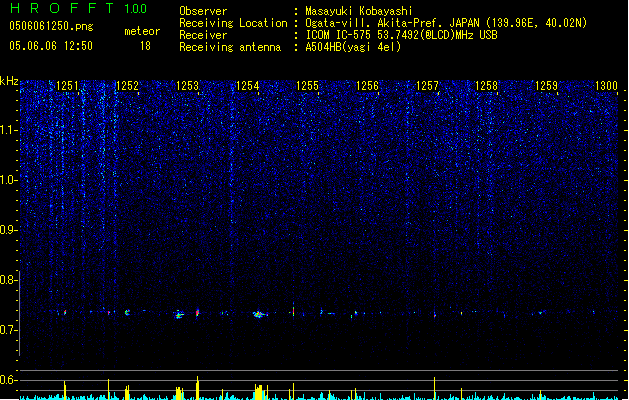Screen dimensions: 629x400
Task: Click the 1255 time marker
Action: point(307,86)
